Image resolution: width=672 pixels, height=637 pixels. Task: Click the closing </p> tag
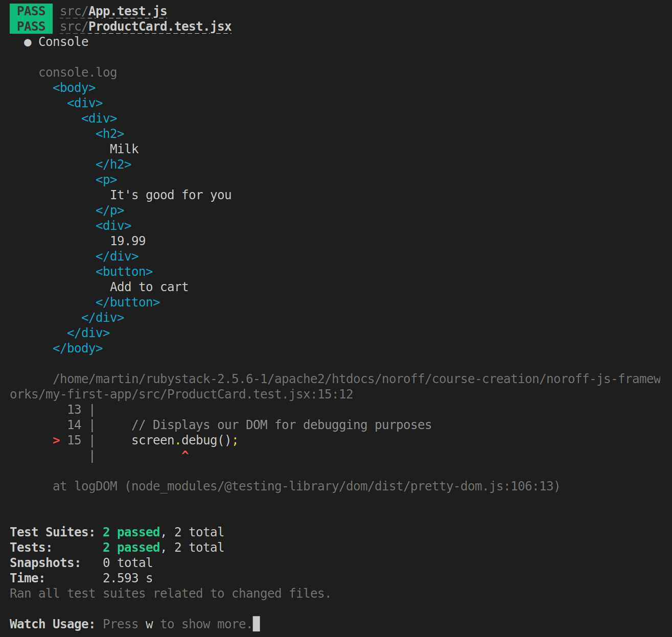(x=110, y=210)
